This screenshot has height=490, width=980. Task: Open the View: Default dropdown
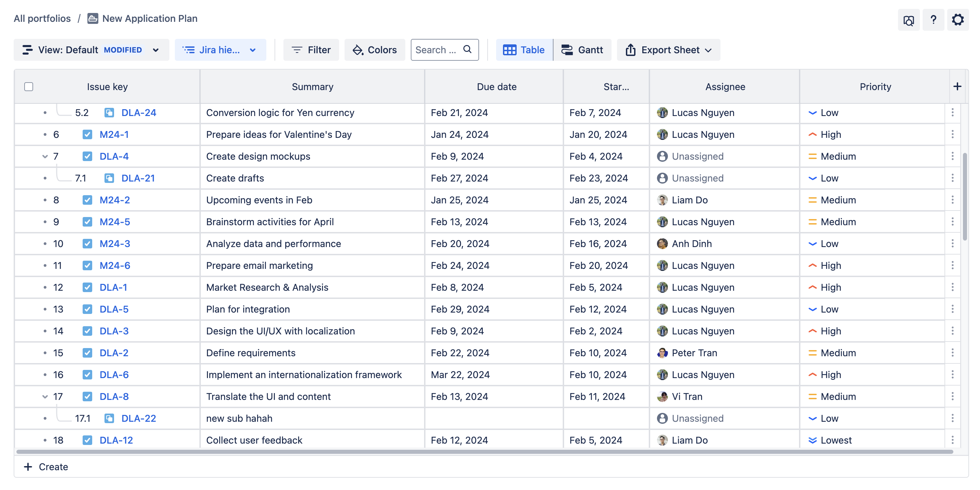point(91,50)
